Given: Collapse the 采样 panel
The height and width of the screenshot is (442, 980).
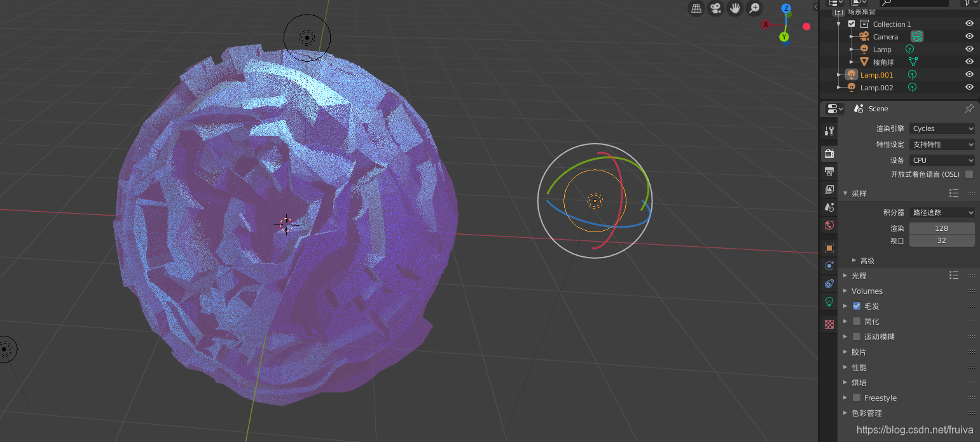Looking at the screenshot, I should click(845, 193).
